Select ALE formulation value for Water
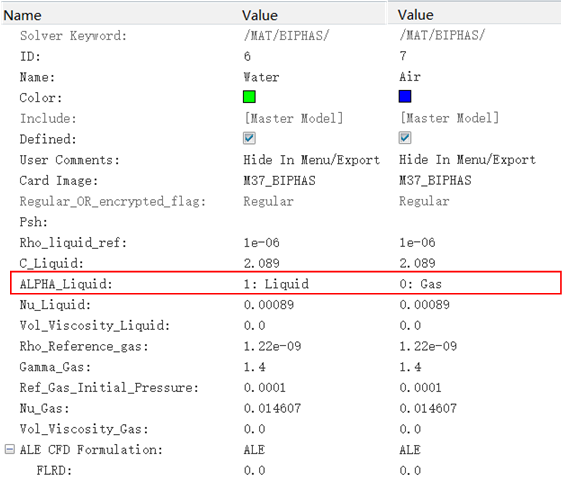This screenshot has width=564, height=484. click(254, 449)
